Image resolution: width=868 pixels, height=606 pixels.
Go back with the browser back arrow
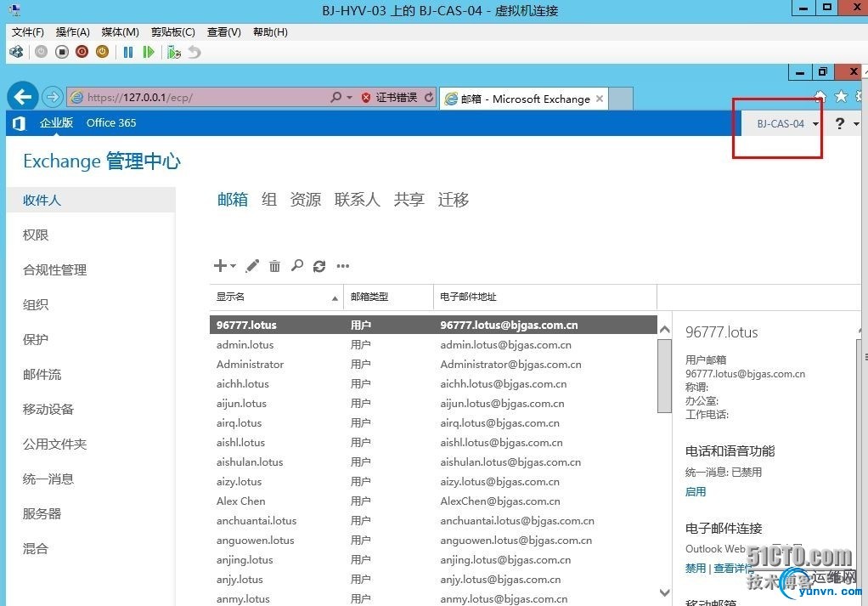[x=23, y=98]
